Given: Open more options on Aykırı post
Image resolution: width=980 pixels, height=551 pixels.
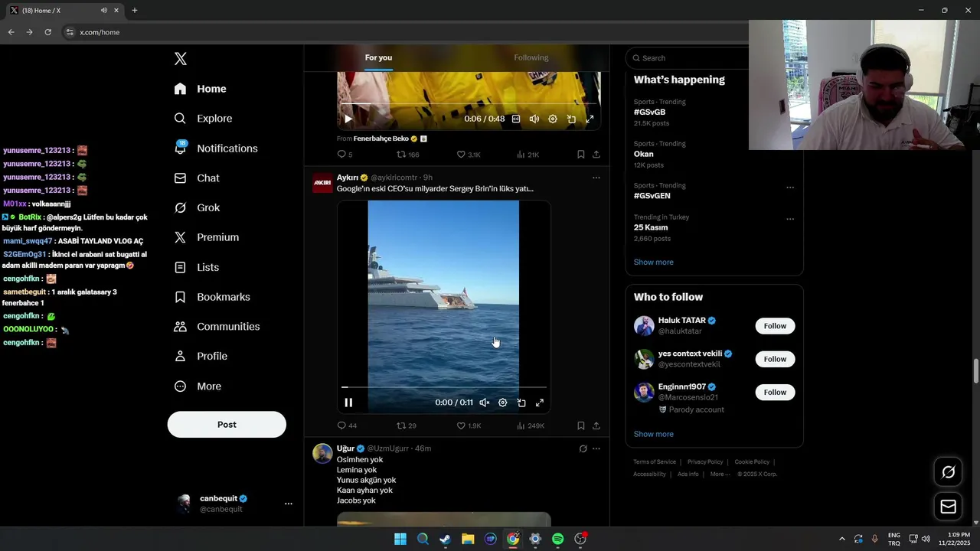Looking at the screenshot, I should pos(596,178).
